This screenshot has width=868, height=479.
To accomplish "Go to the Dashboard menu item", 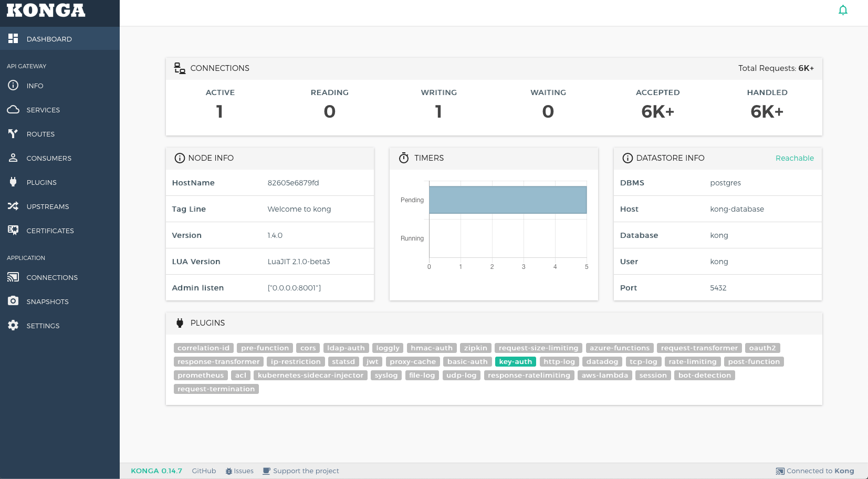I will tap(49, 39).
